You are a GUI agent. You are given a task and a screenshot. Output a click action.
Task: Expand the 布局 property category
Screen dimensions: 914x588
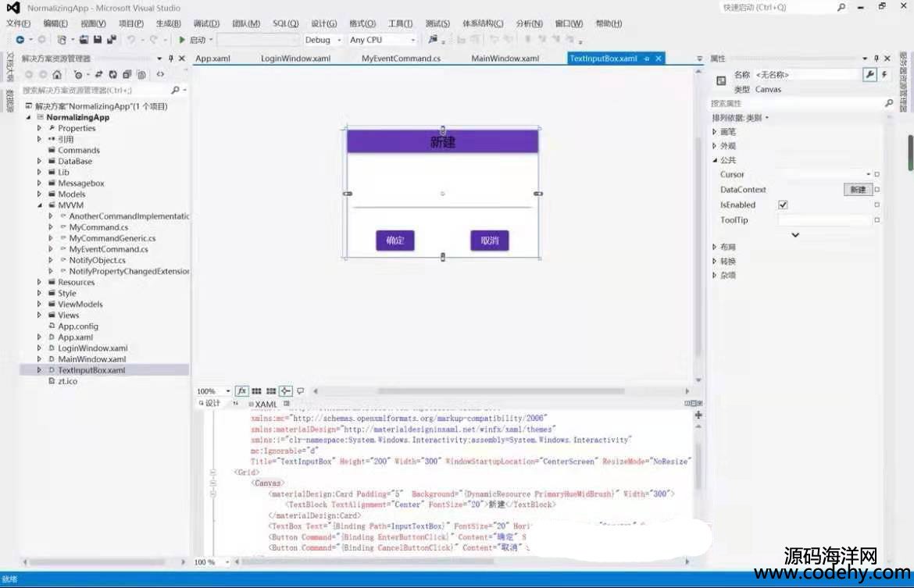click(x=714, y=247)
